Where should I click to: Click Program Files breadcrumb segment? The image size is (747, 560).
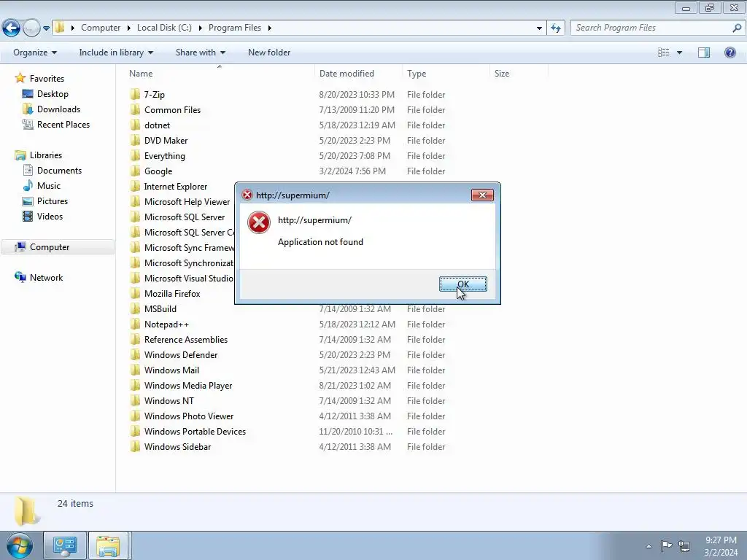(x=235, y=28)
